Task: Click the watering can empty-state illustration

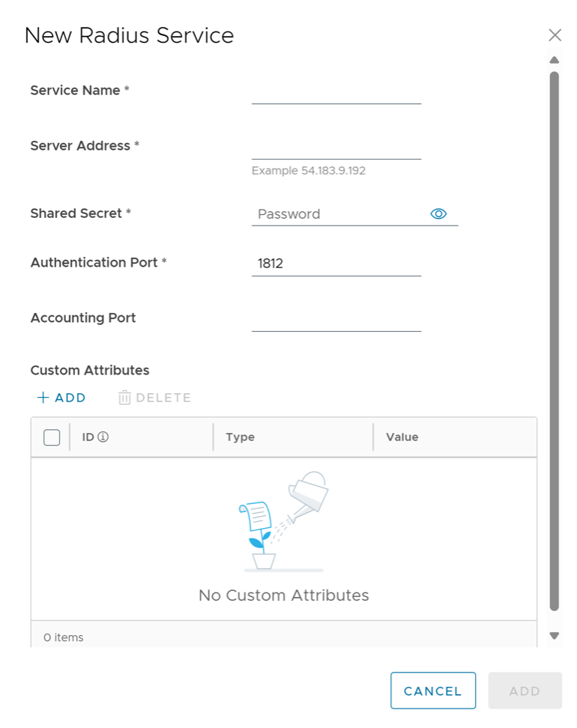Action: point(283,521)
